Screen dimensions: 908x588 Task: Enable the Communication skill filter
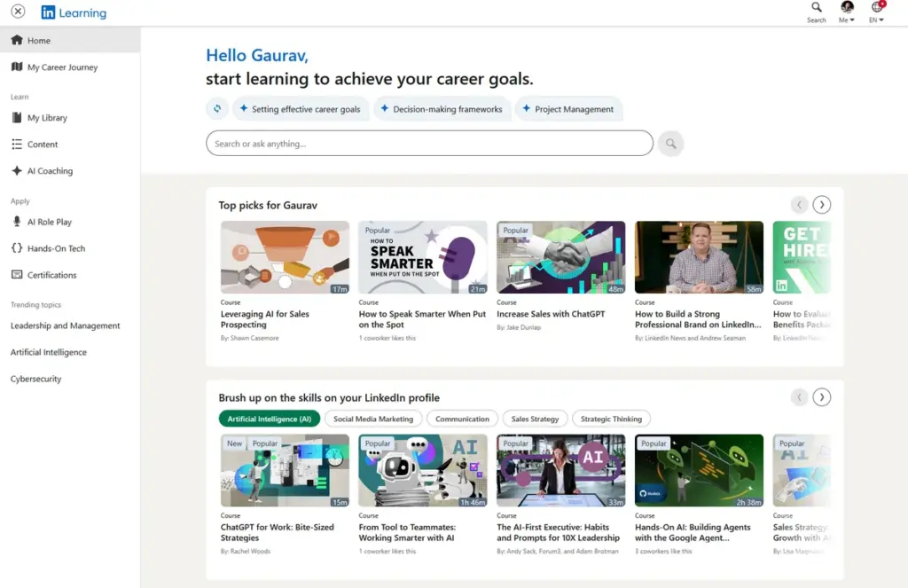[x=460, y=418]
